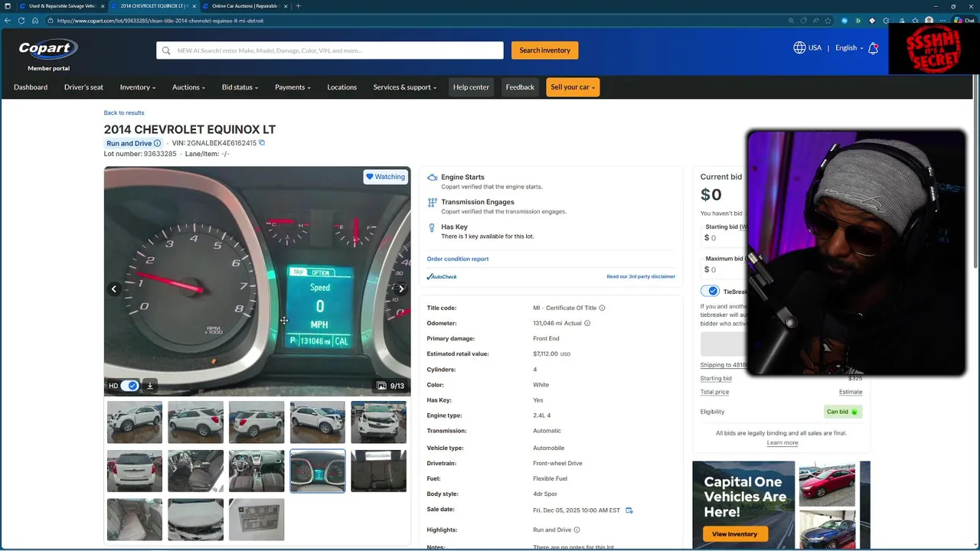Viewport: 980px width, 551px height.
Task: Click the red car ad thumbnail
Action: (x=827, y=483)
